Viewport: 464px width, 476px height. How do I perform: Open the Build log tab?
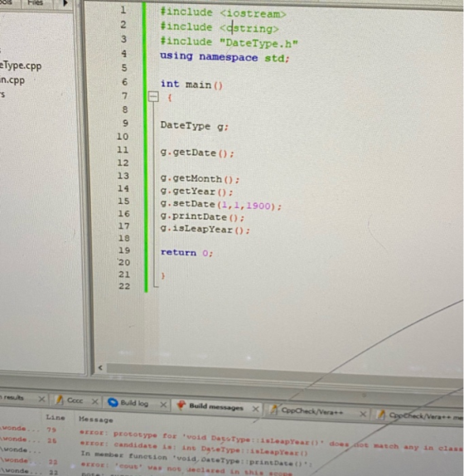(x=134, y=403)
